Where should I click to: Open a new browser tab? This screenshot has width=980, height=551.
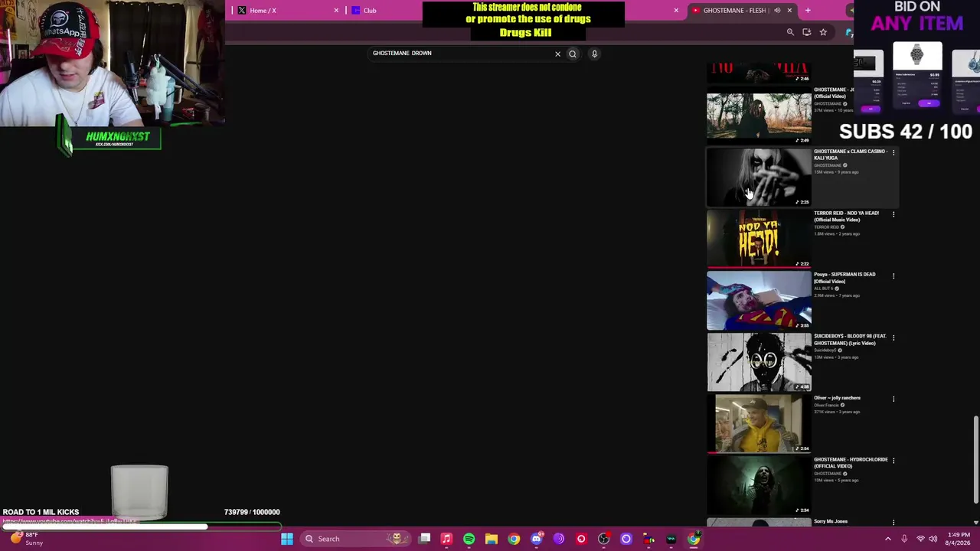pyautogui.click(x=808, y=10)
